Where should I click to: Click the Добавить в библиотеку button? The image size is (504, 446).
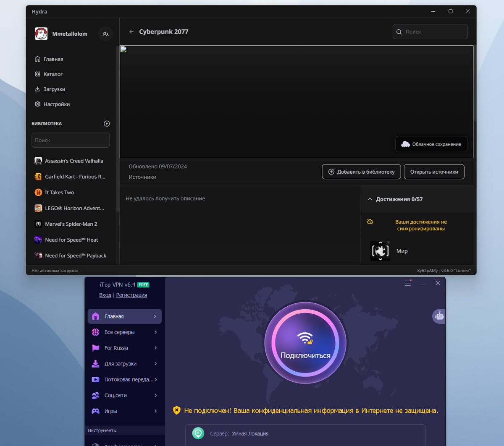pyautogui.click(x=361, y=172)
